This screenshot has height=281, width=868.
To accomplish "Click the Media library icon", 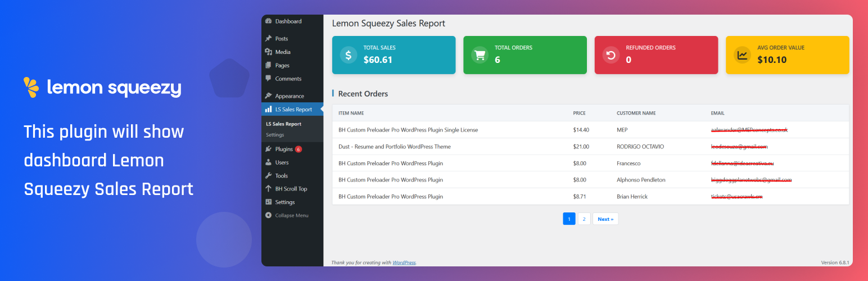I will pyautogui.click(x=269, y=52).
